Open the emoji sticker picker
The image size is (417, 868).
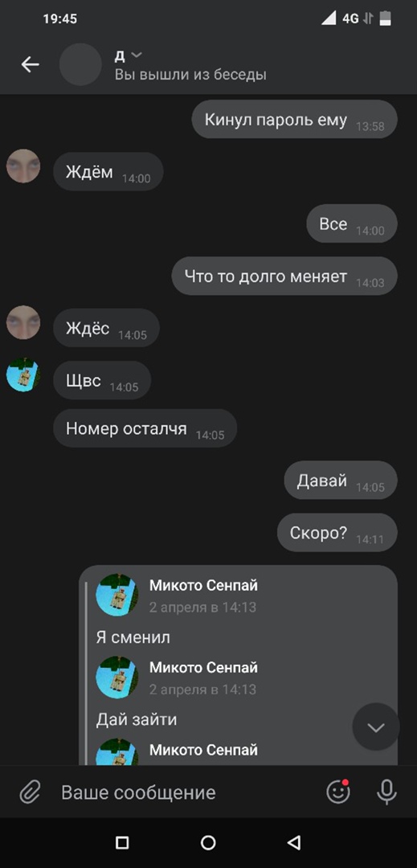[x=338, y=792]
